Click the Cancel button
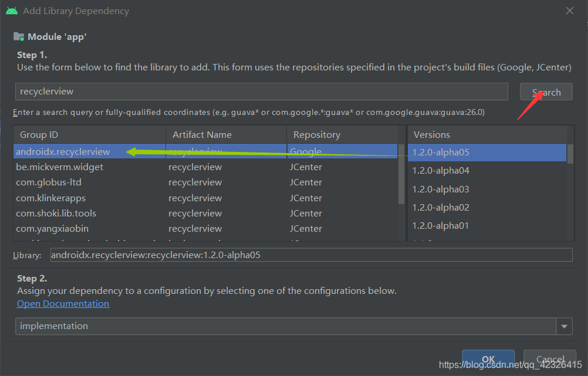Viewport: 588px width, 376px height. click(x=550, y=359)
